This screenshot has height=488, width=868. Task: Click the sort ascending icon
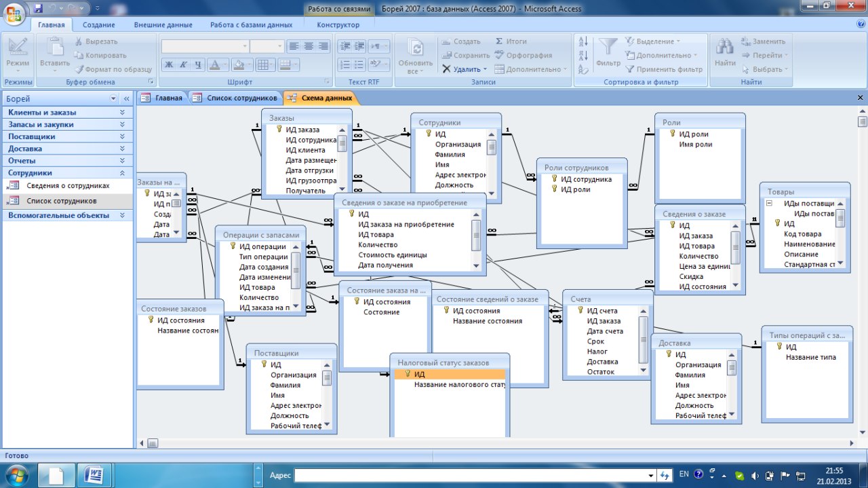(x=583, y=42)
